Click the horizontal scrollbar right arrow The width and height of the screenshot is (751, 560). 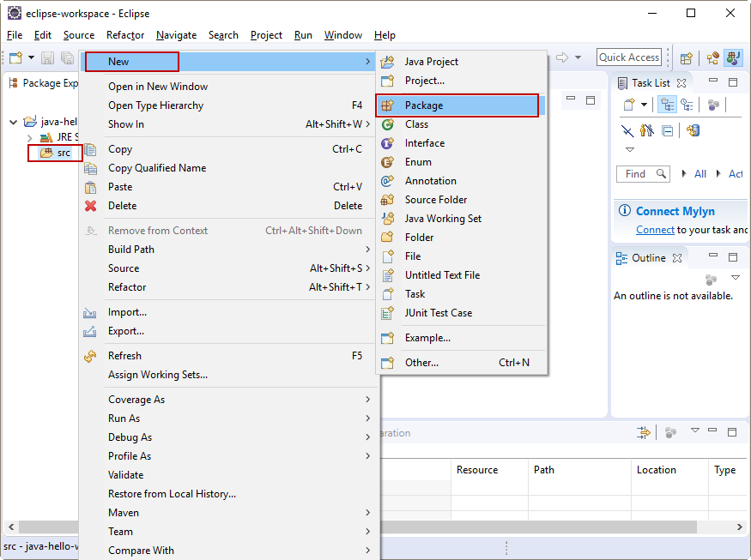740,527
